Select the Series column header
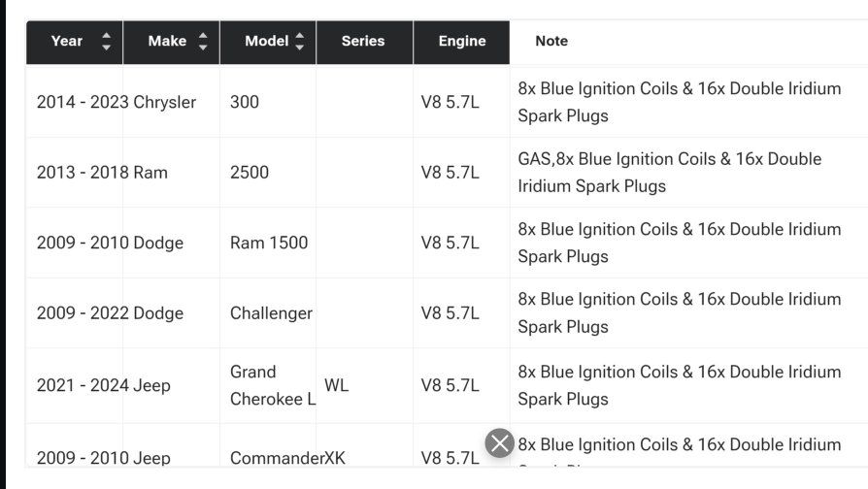 (363, 42)
